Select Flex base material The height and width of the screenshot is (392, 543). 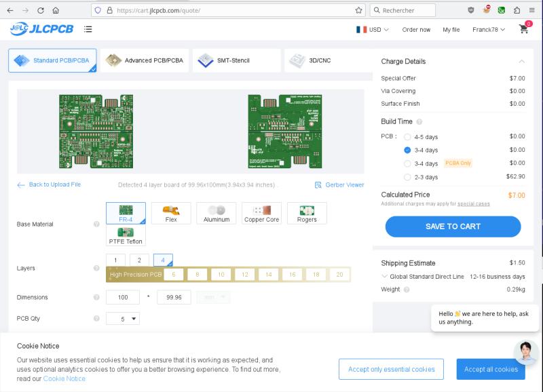[x=171, y=213]
